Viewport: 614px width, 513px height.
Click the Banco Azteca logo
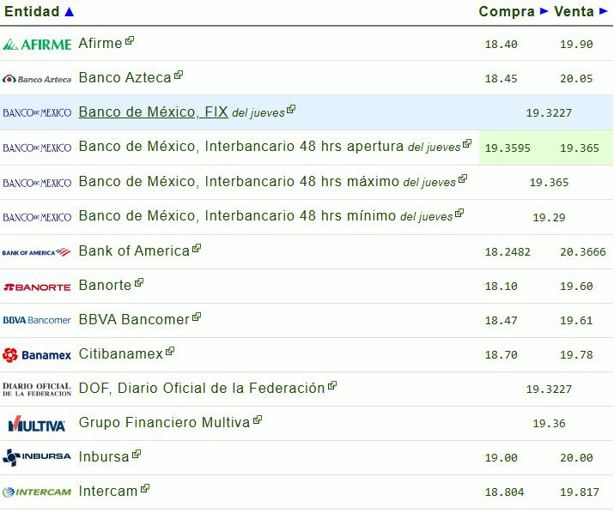[x=37, y=79]
